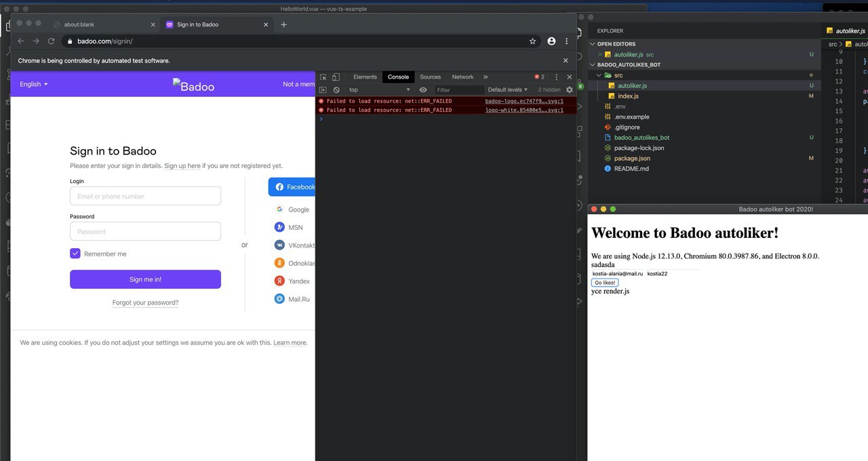Open the Network DevTools tab
The image size is (868, 461).
(462, 77)
